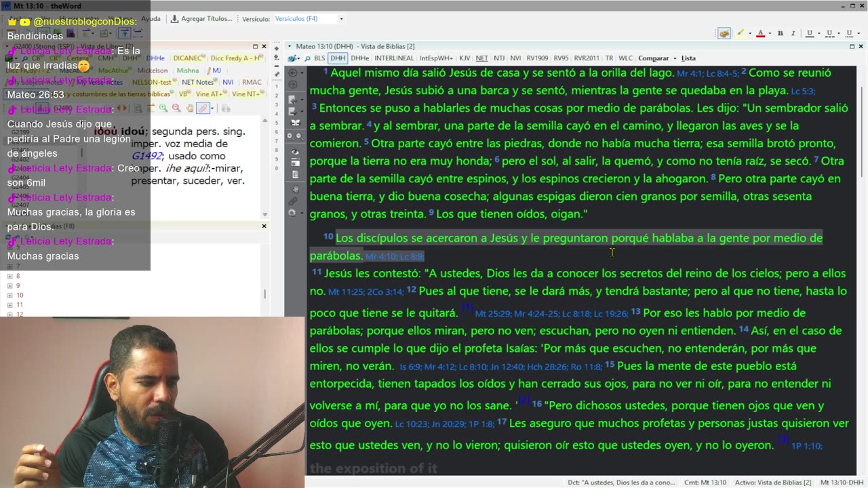Open the Vine AT+ dictionary module

pos(210,94)
